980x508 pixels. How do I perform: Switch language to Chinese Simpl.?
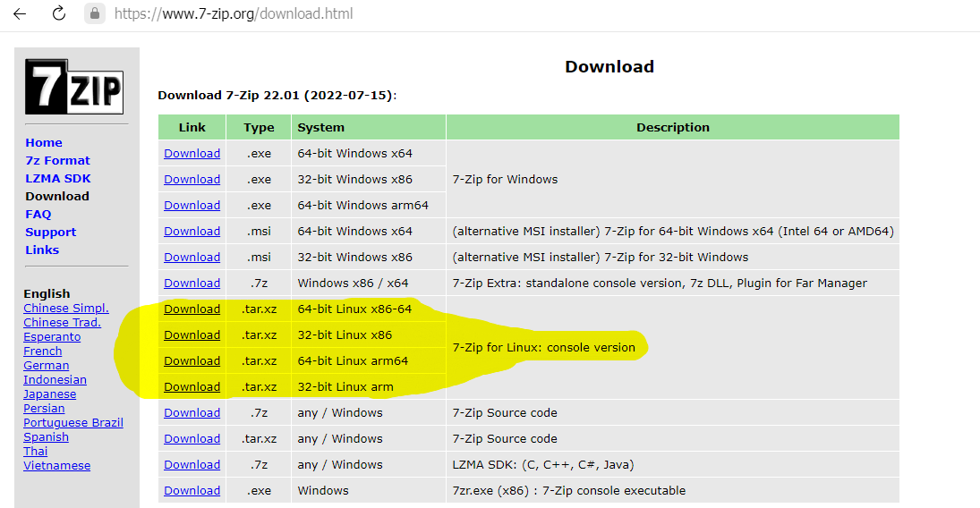pyautogui.click(x=66, y=308)
